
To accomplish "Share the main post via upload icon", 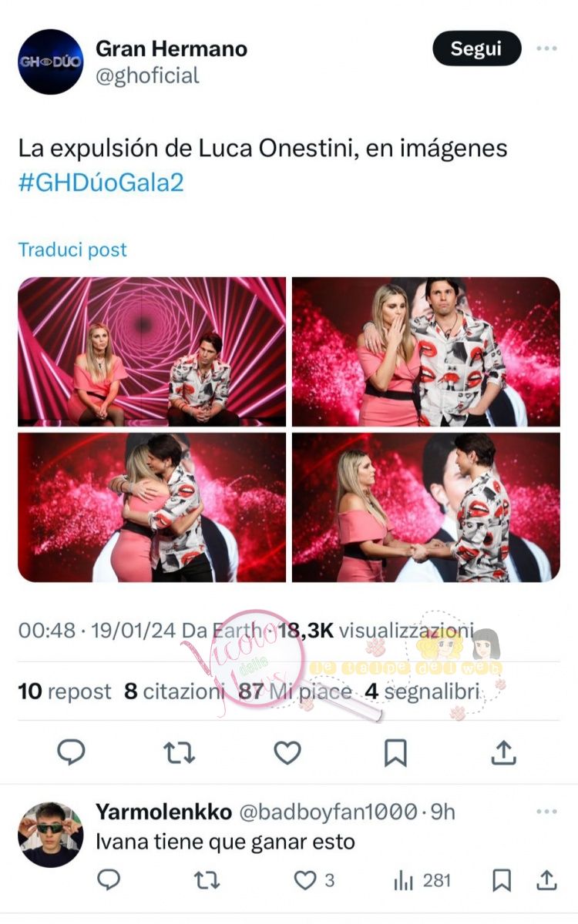I will (x=503, y=752).
